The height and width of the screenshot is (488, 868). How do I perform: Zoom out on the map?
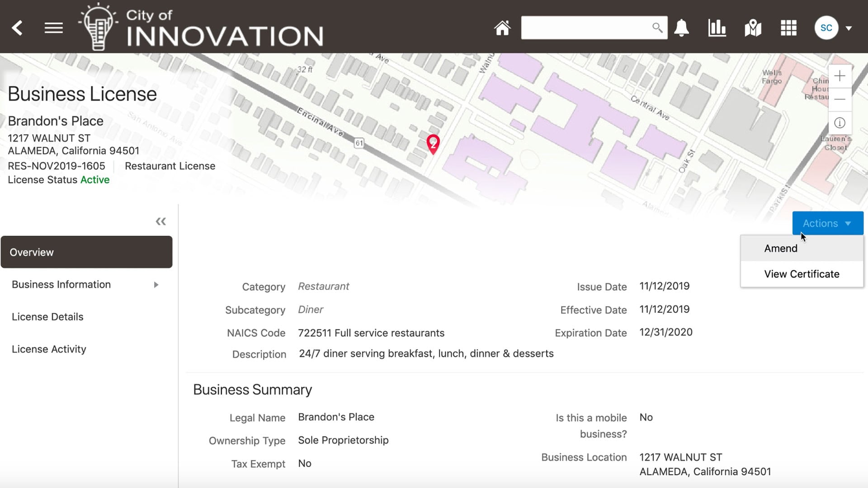coord(840,99)
